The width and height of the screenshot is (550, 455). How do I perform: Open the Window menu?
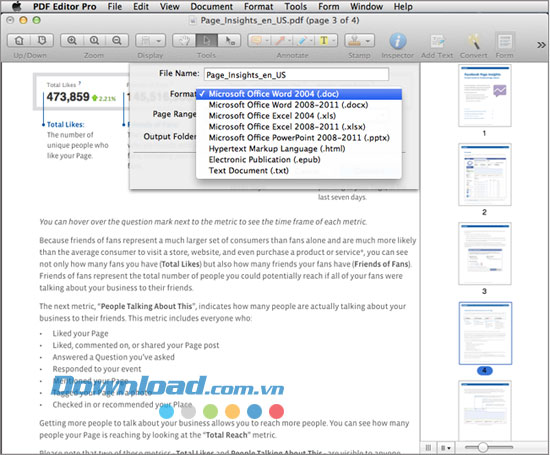click(367, 6)
